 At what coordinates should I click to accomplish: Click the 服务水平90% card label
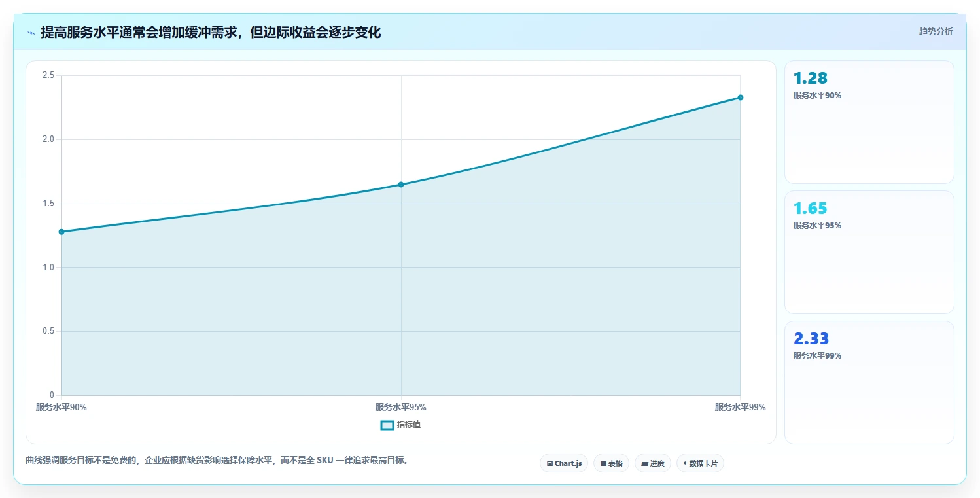[x=817, y=96]
